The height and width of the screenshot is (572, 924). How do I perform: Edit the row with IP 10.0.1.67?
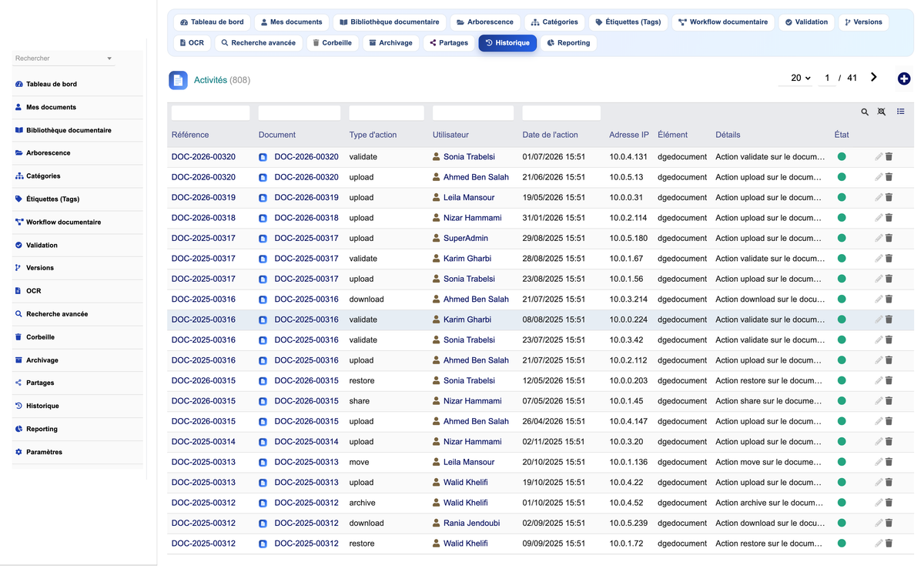(879, 259)
